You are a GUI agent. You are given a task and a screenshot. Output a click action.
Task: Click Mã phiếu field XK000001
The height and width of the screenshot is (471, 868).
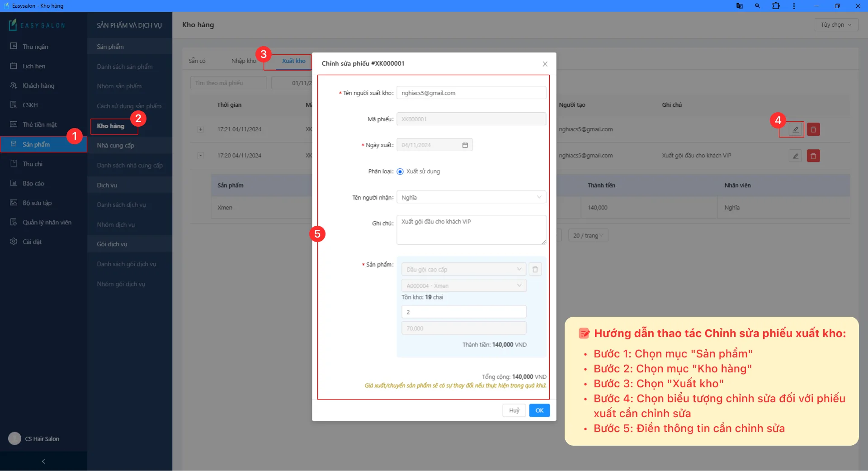(x=472, y=119)
